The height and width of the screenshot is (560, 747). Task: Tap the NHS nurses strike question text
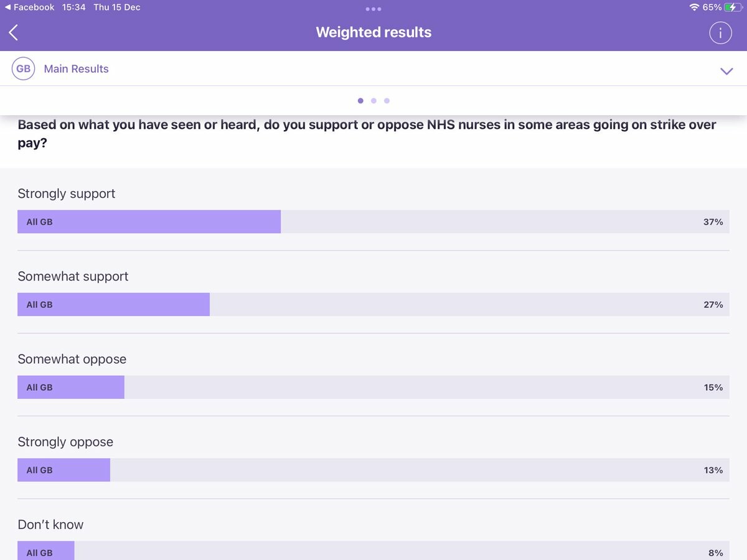pyautogui.click(x=367, y=133)
